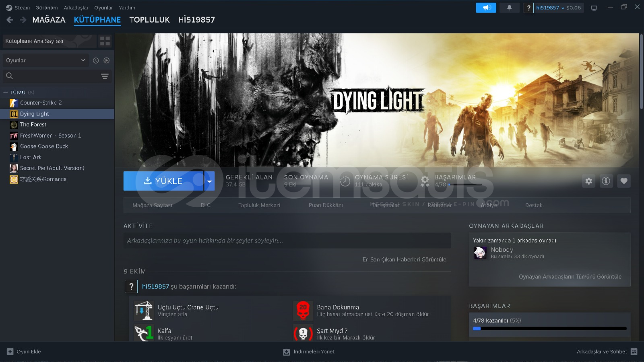Open the announcements megaphone button
This screenshot has height=362, width=644.
click(486, 8)
